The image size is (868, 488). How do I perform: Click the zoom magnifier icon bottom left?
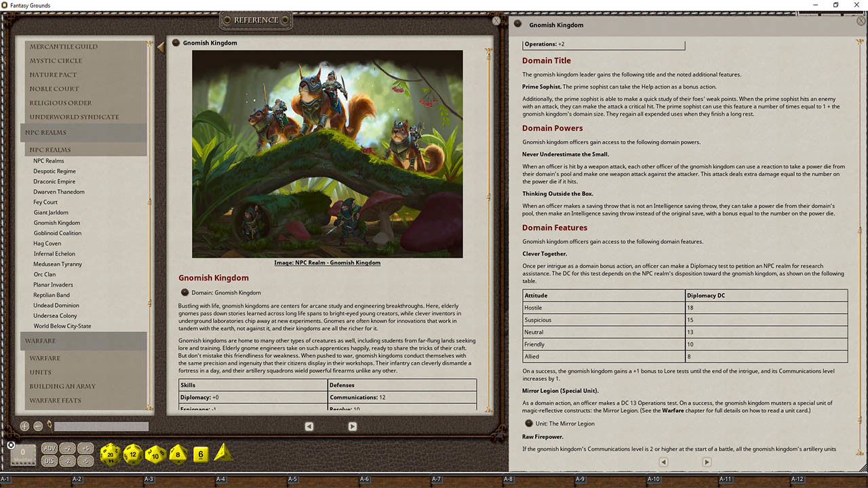24,426
